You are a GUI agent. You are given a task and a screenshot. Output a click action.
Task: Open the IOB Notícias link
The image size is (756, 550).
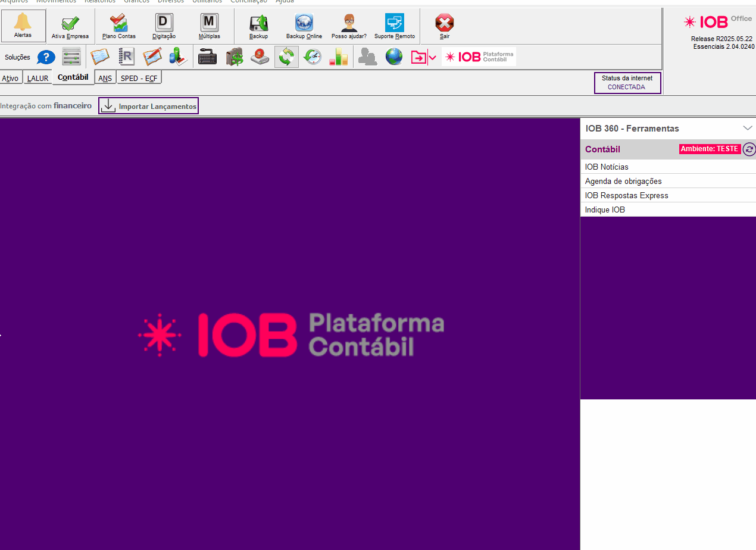point(607,167)
